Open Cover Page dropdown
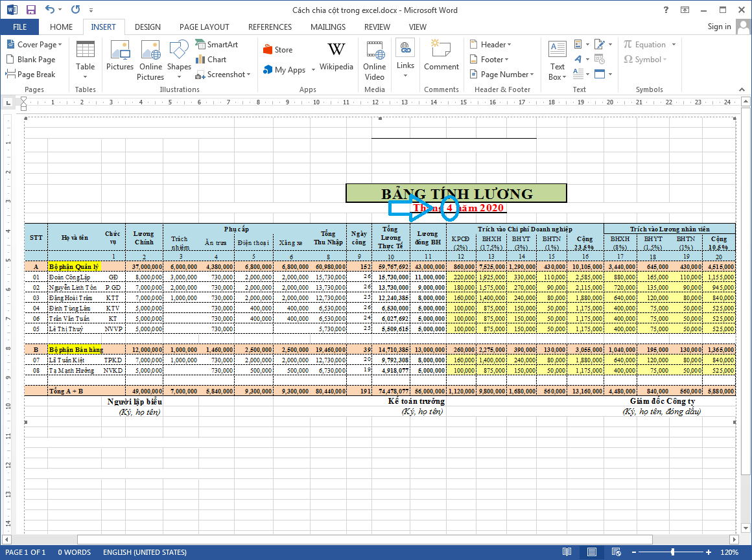 [x=34, y=45]
